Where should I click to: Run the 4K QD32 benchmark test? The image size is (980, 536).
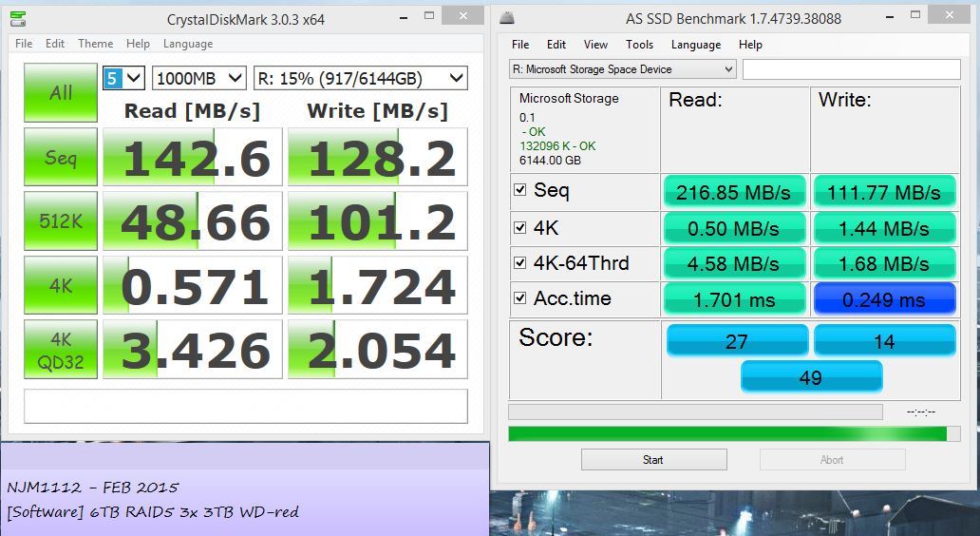[61, 351]
